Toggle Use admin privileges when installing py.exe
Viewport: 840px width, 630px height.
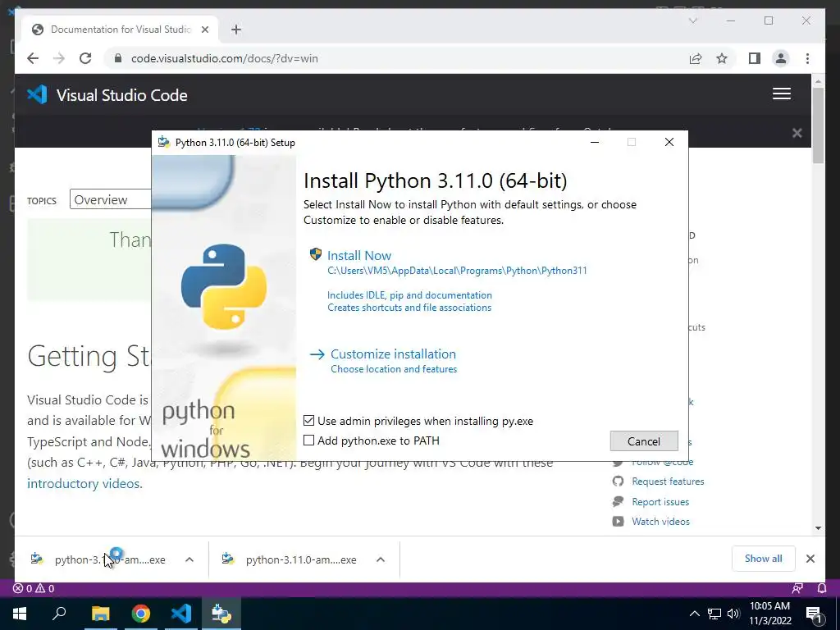pyautogui.click(x=308, y=421)
